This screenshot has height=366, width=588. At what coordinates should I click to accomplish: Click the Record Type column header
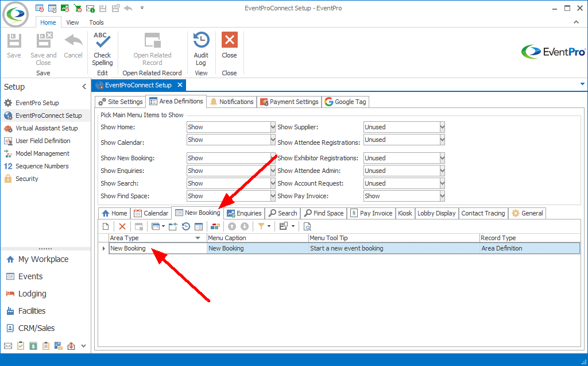coord(529,238)
